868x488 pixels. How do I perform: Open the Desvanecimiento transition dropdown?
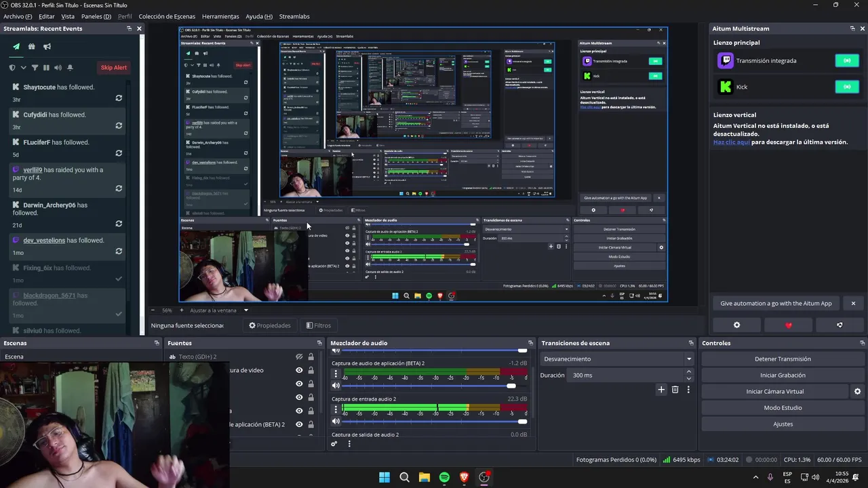click(617, 359)
